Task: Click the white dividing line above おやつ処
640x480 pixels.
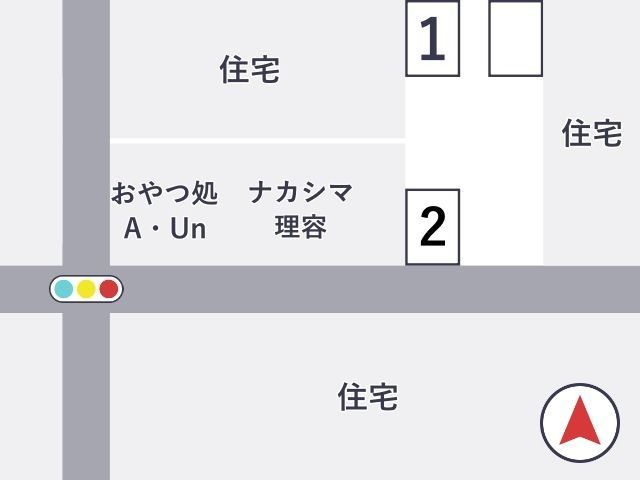Action: click(258, 141)
